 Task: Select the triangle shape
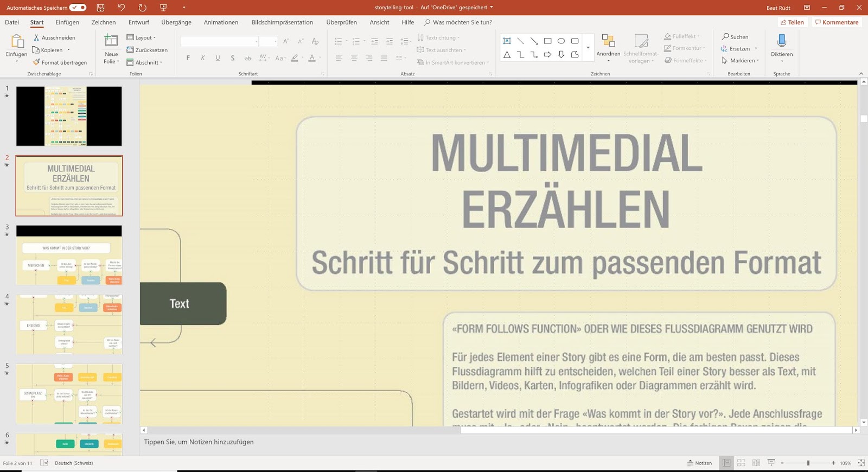pos(507,54)
